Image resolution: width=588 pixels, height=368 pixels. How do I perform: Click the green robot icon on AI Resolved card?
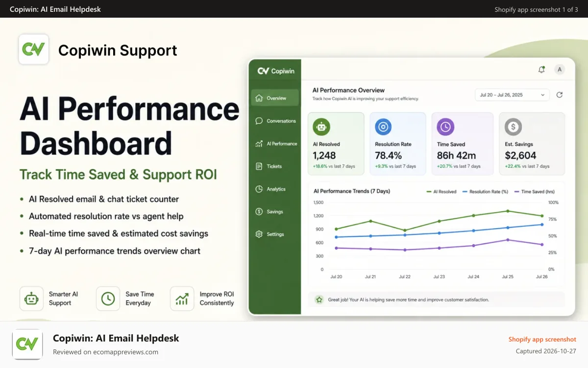pos(321,127)
